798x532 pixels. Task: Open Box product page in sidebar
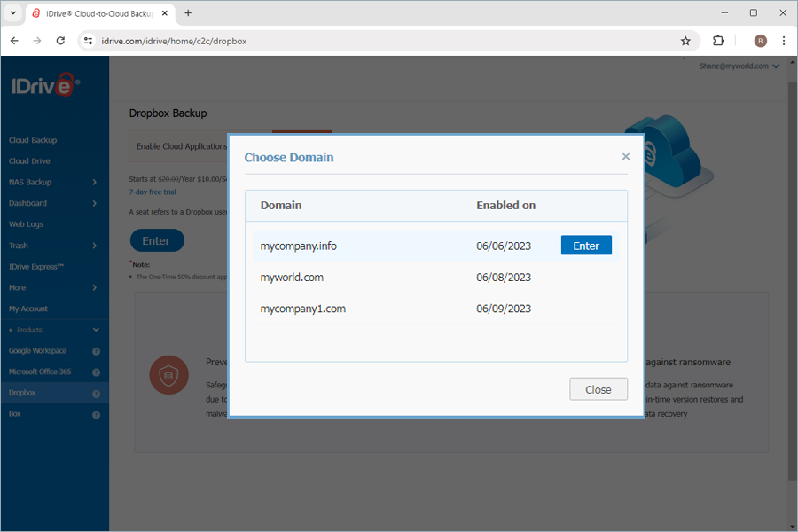click(x=15, y=413)
